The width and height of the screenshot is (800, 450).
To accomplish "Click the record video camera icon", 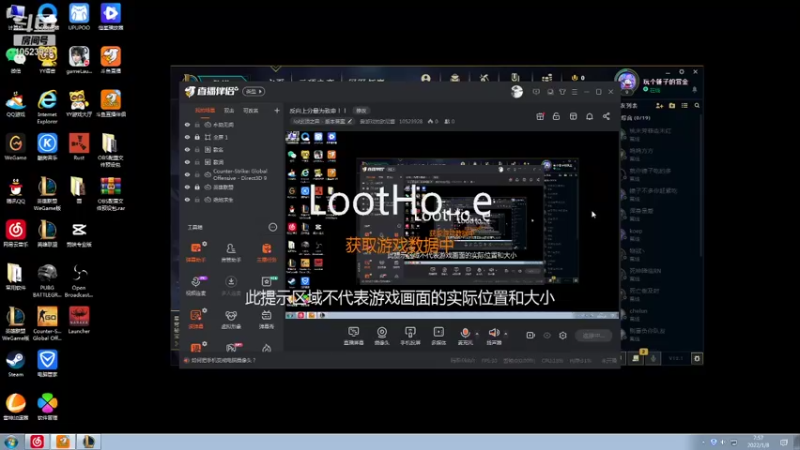I will tap(531, 335).
